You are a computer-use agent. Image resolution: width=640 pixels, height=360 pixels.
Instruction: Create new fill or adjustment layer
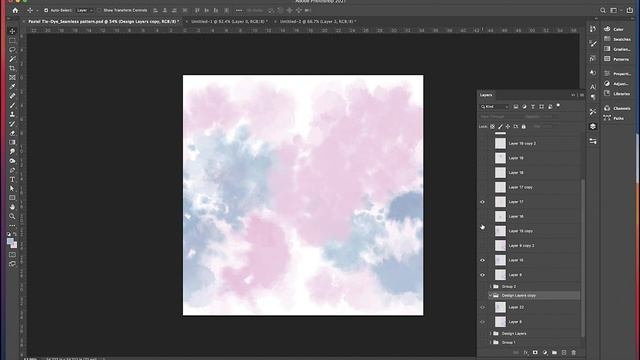pyautogui.click(x=545, y=352)
